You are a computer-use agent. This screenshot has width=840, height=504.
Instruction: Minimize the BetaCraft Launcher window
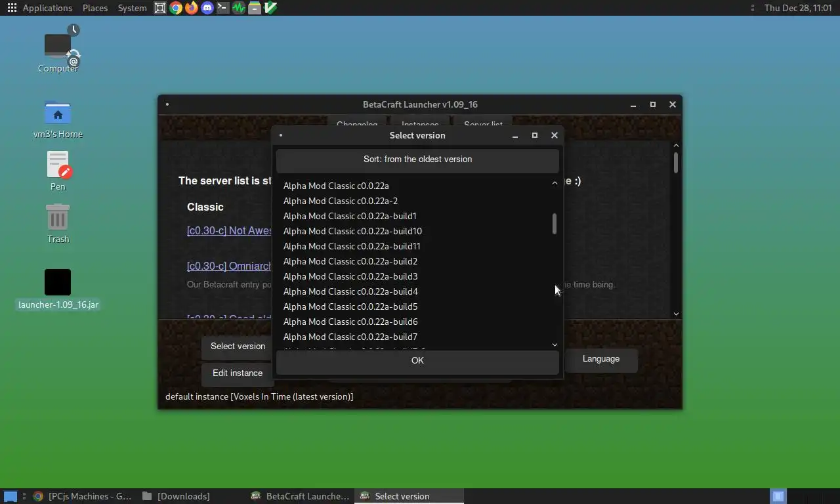point(633,104)
